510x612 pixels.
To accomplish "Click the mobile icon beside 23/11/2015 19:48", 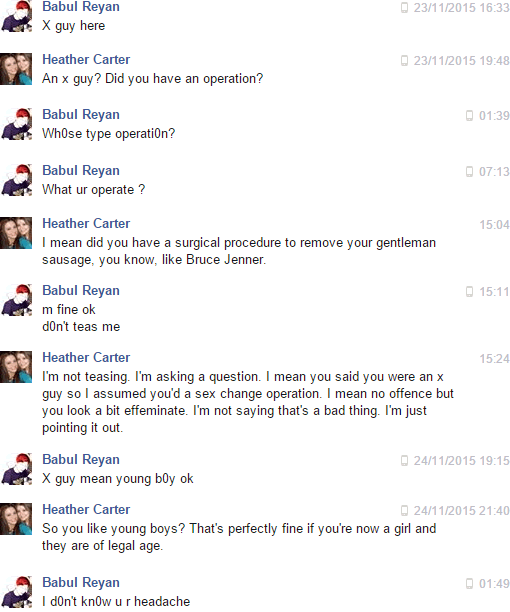I will (x=404, y=61).
